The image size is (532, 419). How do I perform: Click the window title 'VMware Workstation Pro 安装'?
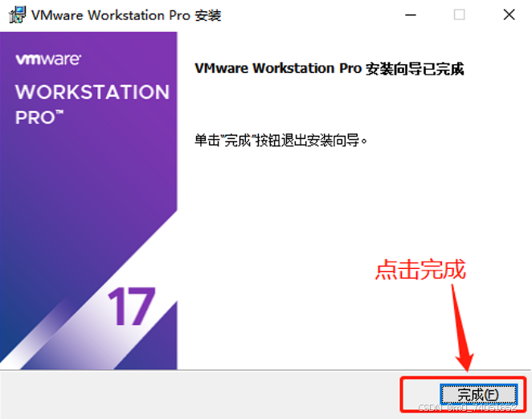(126, 15)
